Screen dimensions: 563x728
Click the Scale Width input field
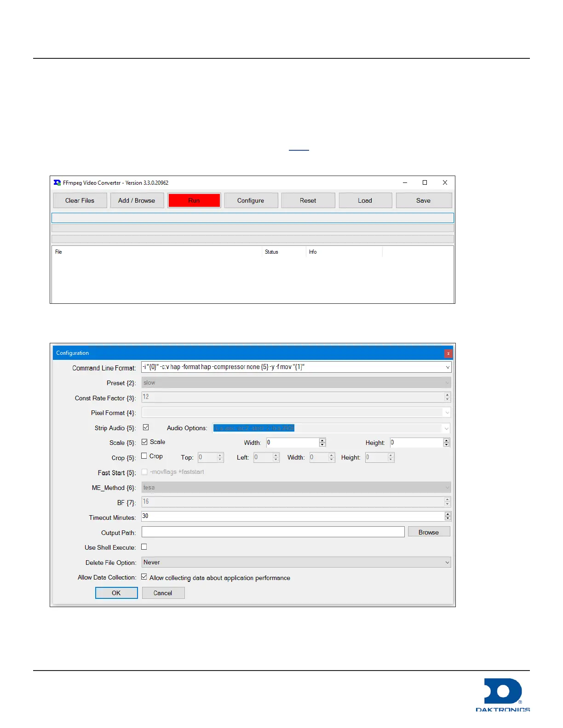pyautogui.click(x=293, y=443)
